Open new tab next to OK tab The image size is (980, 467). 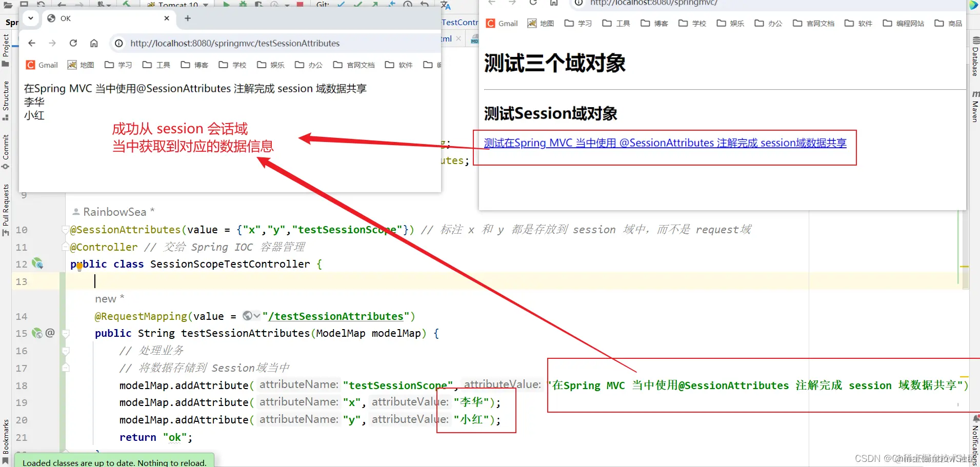pyautogui.click(x=188, y=18)
